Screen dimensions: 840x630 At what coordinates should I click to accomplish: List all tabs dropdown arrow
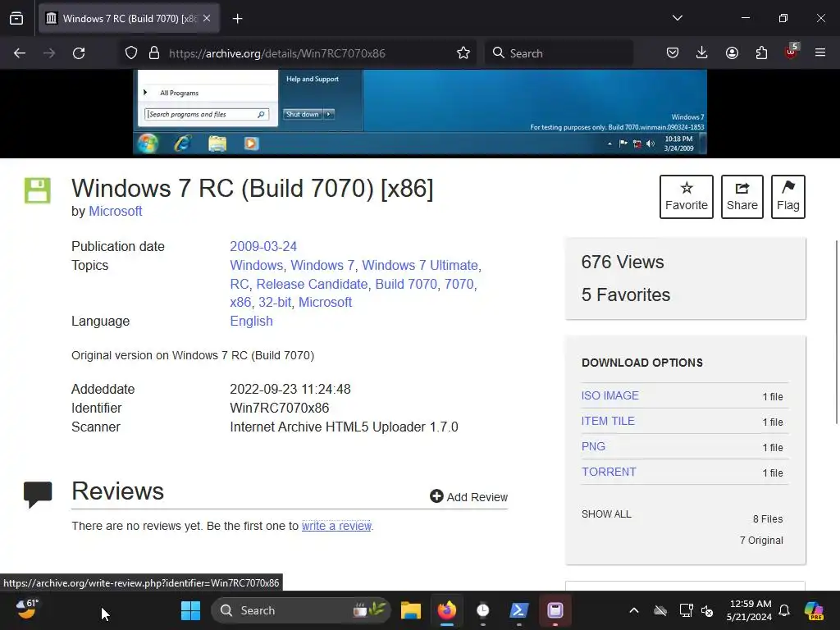pyautogui.click(x=677, y=18)
